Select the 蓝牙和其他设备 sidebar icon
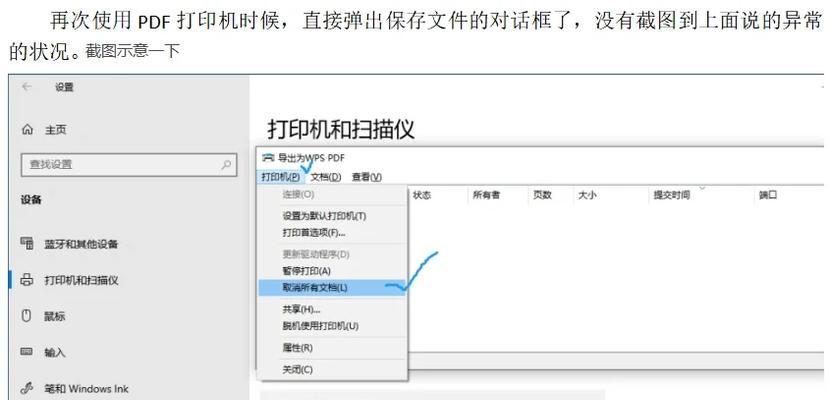 point(26,243)
